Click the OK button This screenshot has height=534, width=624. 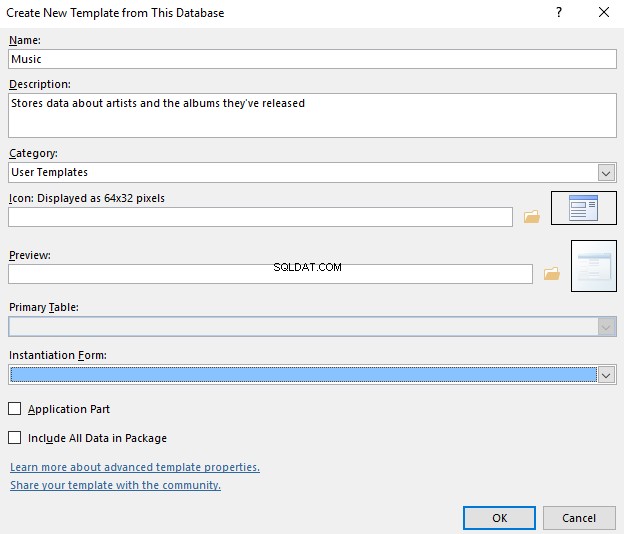click(x=499, y=518)
